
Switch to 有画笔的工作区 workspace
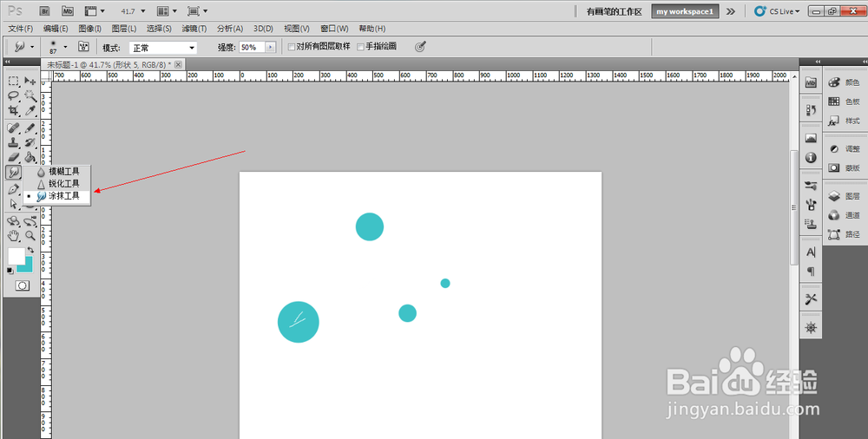click(x=614, y=11)
